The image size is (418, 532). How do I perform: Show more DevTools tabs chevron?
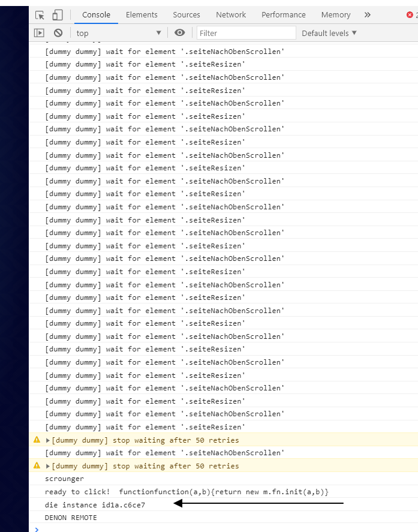368,15
